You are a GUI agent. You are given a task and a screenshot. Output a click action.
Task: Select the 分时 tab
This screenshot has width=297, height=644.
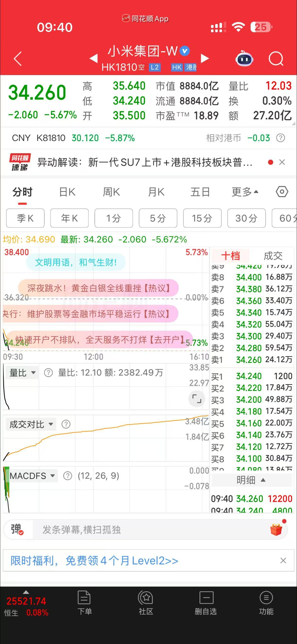pos(22,192)
